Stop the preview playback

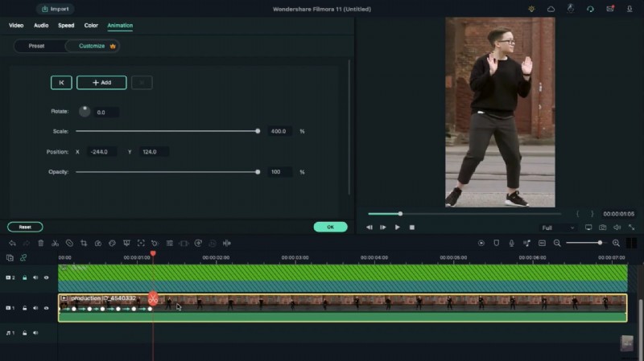click(412, 228)
